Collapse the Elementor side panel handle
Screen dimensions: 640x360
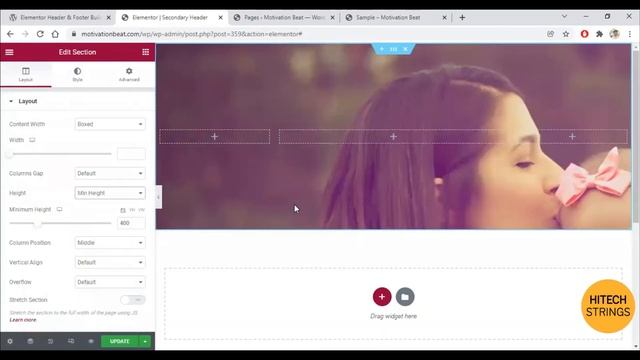tap(158, 197)
